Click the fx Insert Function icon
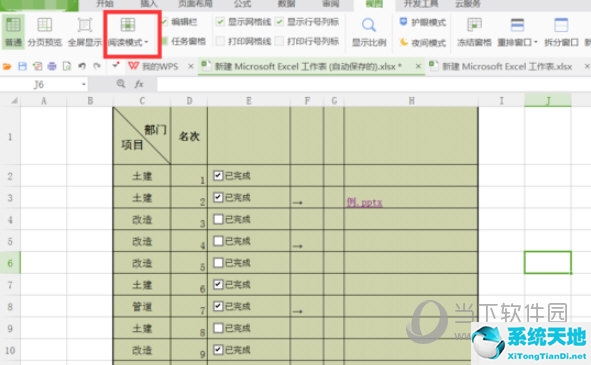591x365 pixels. coord(139,84)
